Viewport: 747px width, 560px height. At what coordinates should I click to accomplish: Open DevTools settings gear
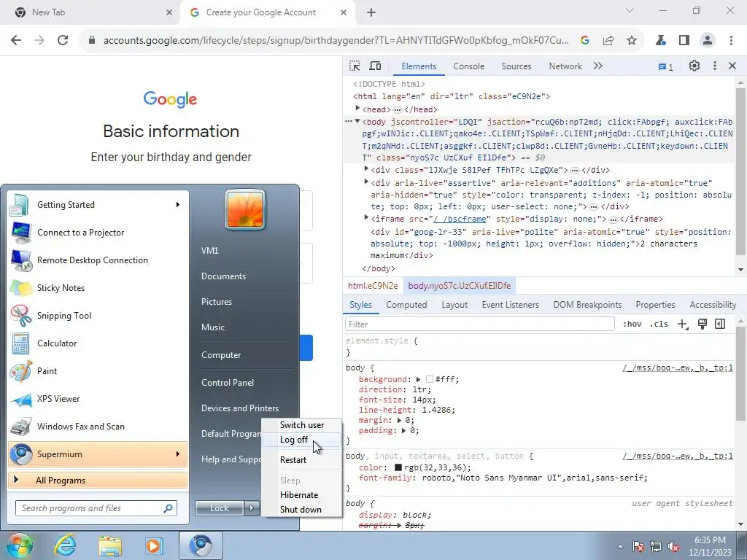click(694, 66)
